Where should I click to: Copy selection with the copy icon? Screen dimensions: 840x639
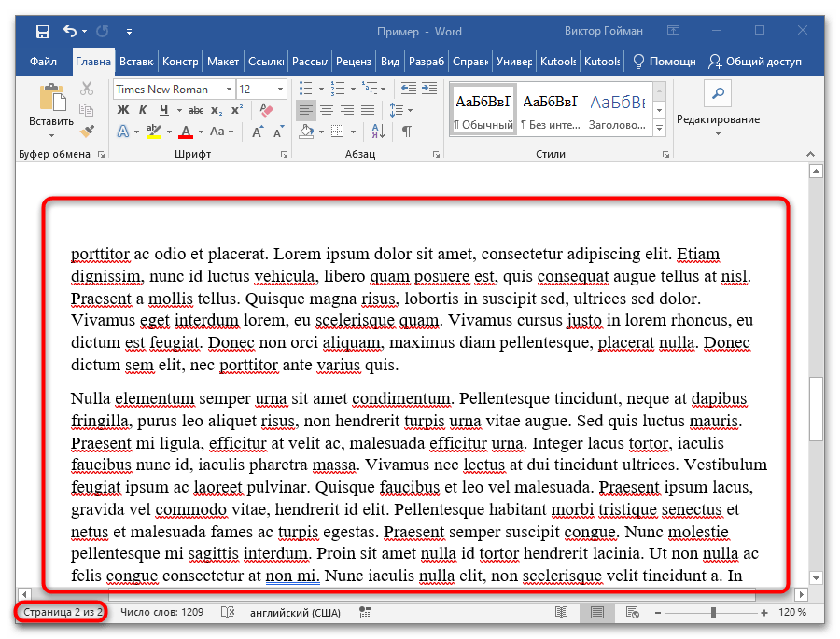tap(86, 110)
